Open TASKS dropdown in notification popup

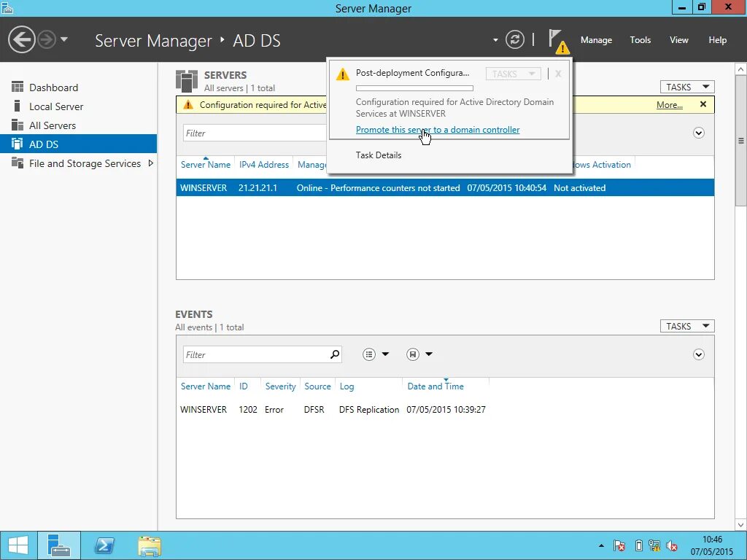coord(513,74)
